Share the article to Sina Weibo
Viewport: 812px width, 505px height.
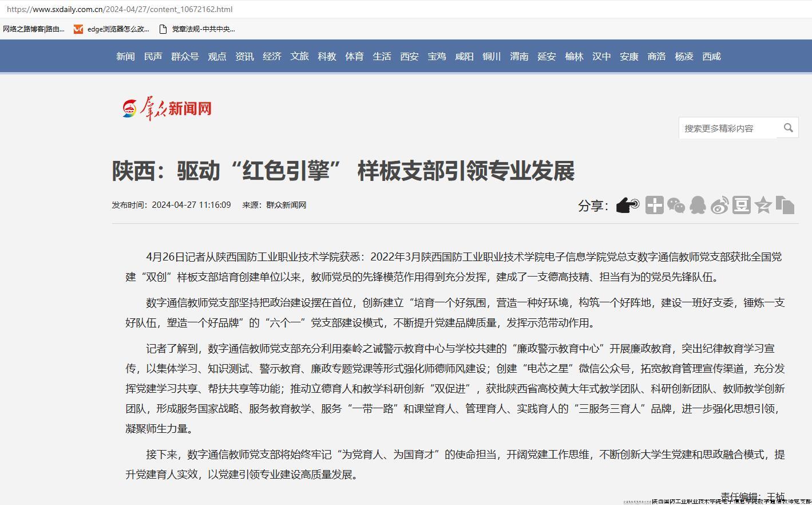pyautogui.click(x=719, y=205)
